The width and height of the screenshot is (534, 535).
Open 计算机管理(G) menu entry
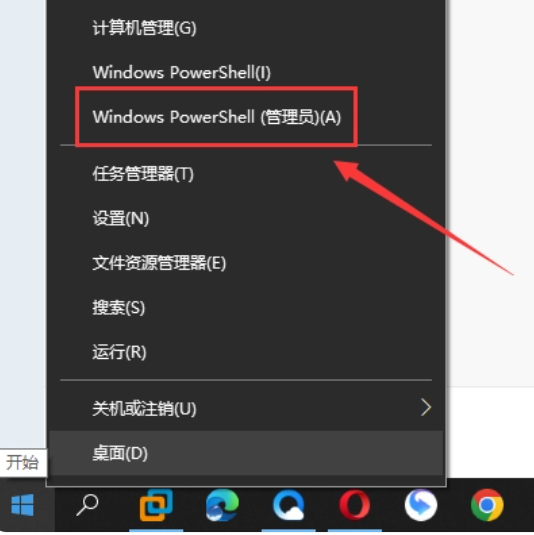(246, 28)
